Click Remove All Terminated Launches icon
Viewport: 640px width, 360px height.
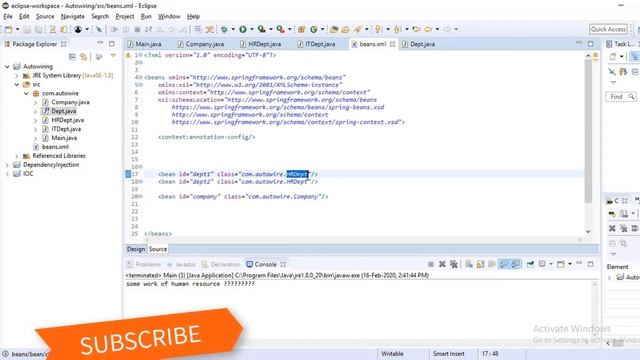click(x=453, y=264)
